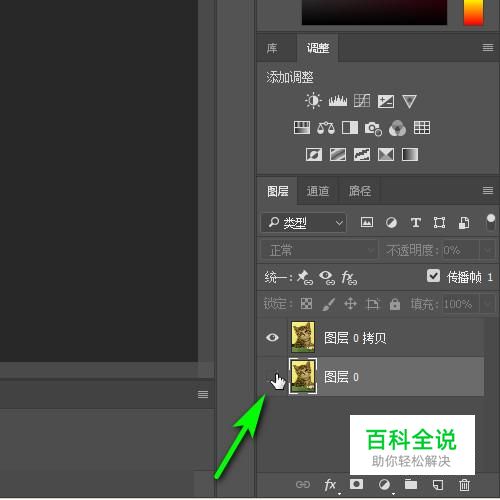Switch to the 通道 tab
The height and width of the screenshot is (500, 500).
pos(318,191)
